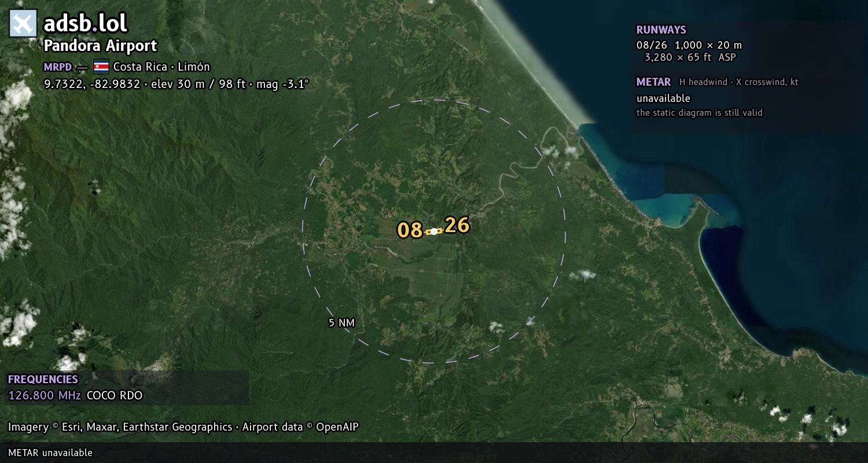This screenshot has width=868, height=463.
Task: Click the adsb.lol site title
Action: 86,24
